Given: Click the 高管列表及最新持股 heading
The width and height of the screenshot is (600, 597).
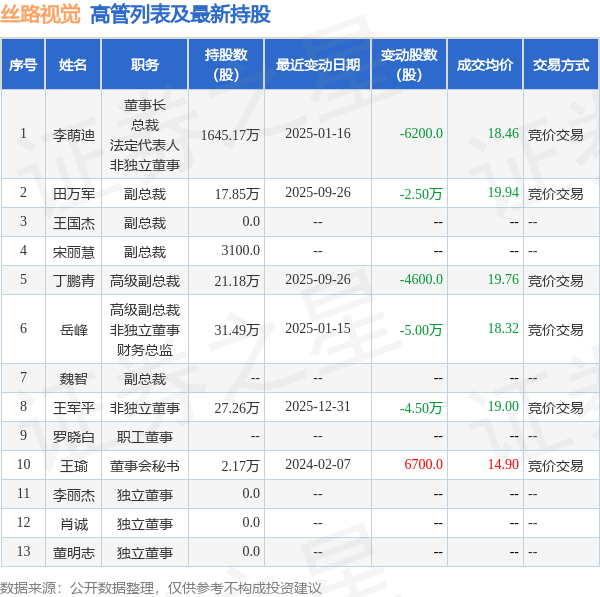Looking at the screenshot, I should pyautogui.click(x=181, y=15).
